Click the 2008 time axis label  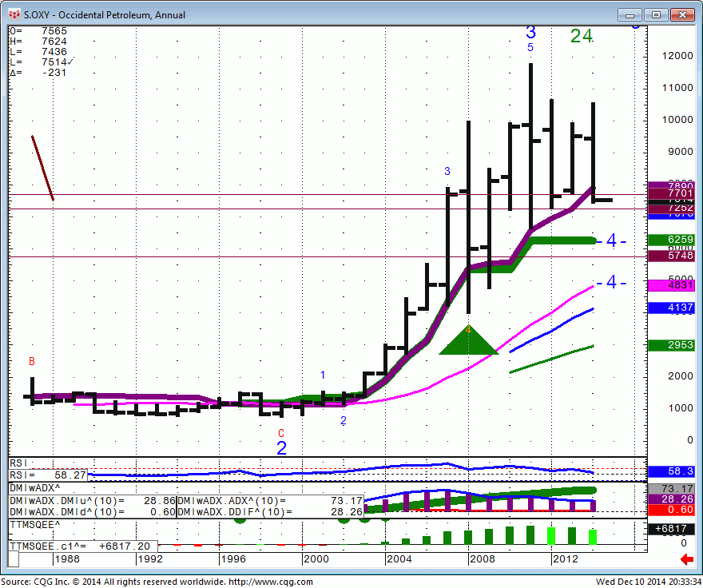click(483, 559)
